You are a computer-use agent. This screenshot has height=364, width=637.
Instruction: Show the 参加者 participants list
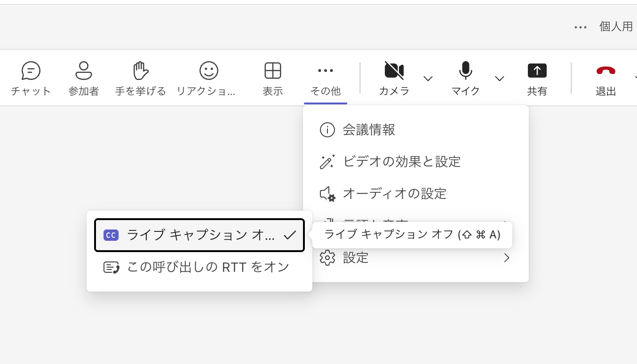(x=84, y=71)
